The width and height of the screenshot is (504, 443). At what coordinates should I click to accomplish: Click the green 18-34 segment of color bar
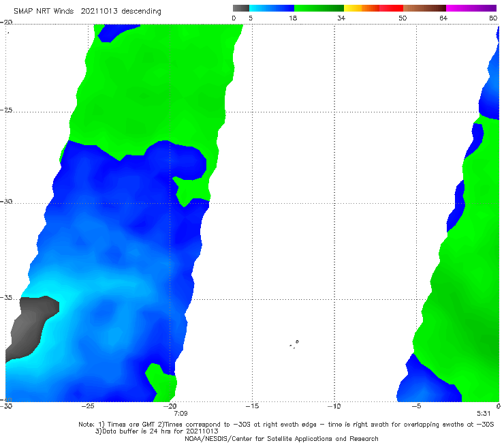point(319,8)
